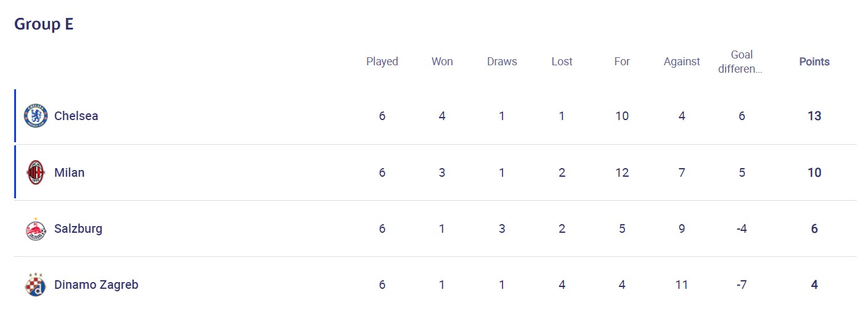The height and width of the screenshot is (311, 868).
Task: Click the Dinamo Zagreb club crest icon
Action: 36,285
